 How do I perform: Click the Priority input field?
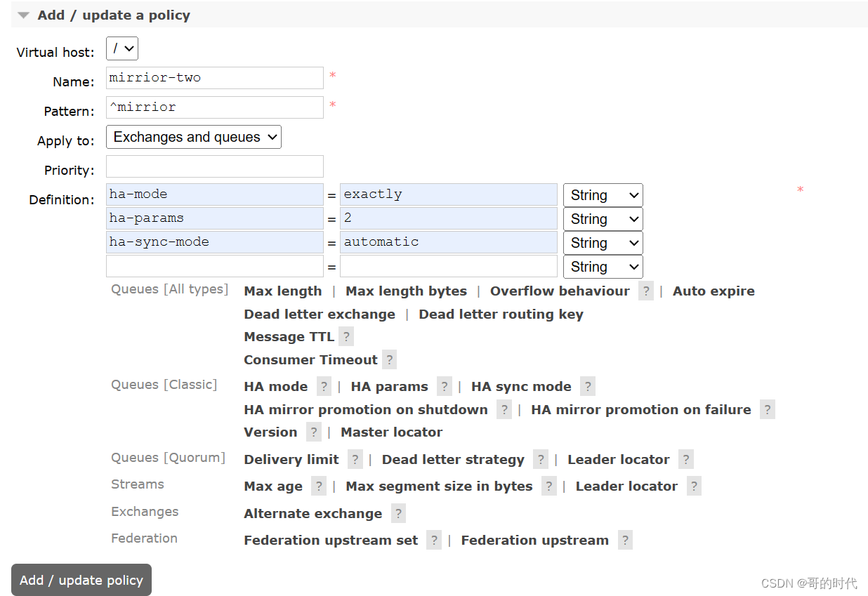(x=215, y=166)
